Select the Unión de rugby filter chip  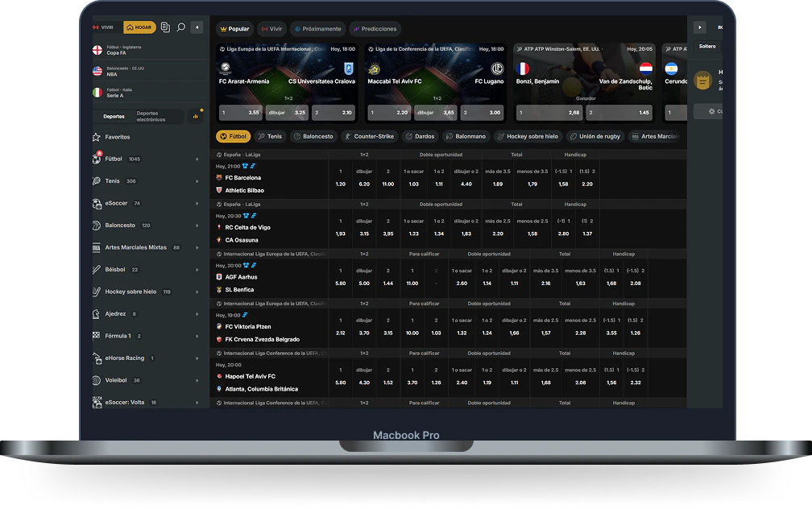(595, 136)
